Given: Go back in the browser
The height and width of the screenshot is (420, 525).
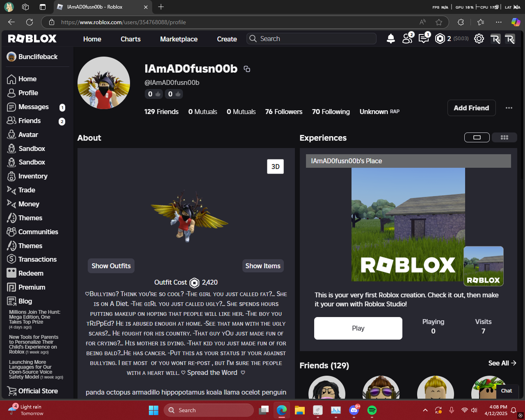Looking at the screenshot, I should [x=11, y=22].
